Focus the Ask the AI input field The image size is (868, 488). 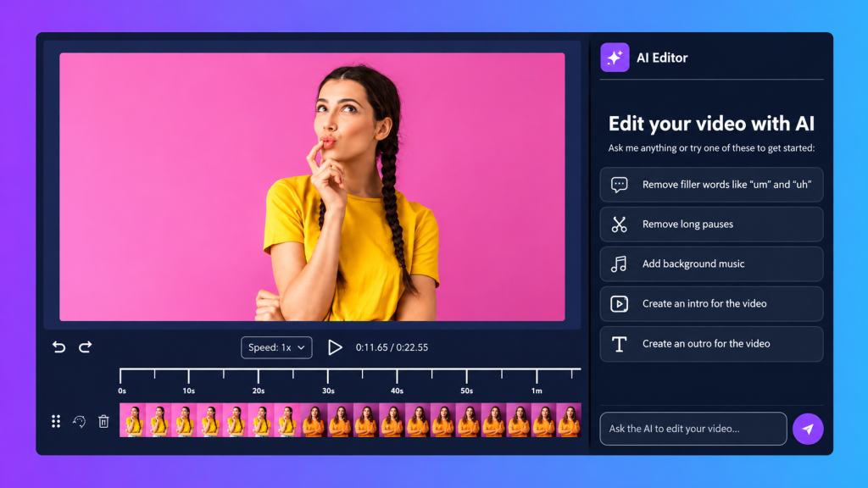coord(693,429)
